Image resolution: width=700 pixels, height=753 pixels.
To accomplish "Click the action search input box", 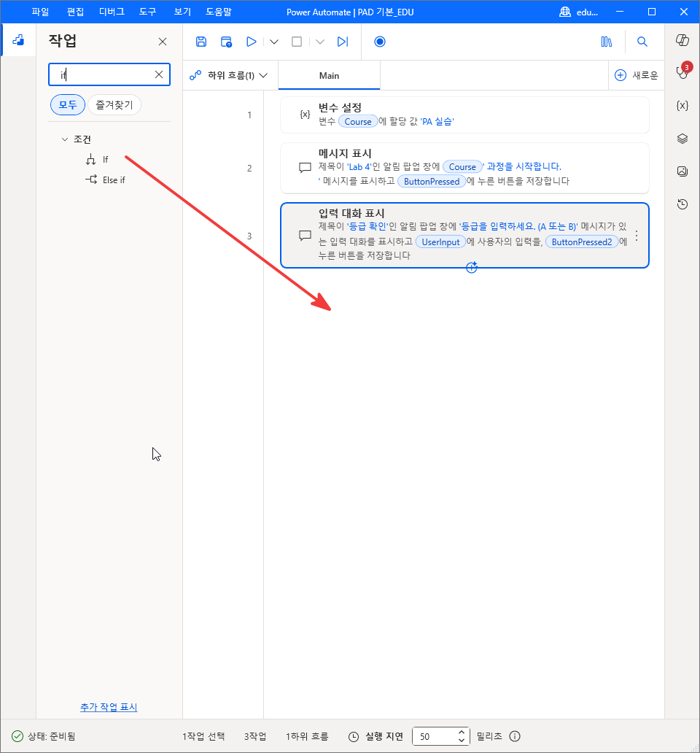I will (x=109, y=74).
